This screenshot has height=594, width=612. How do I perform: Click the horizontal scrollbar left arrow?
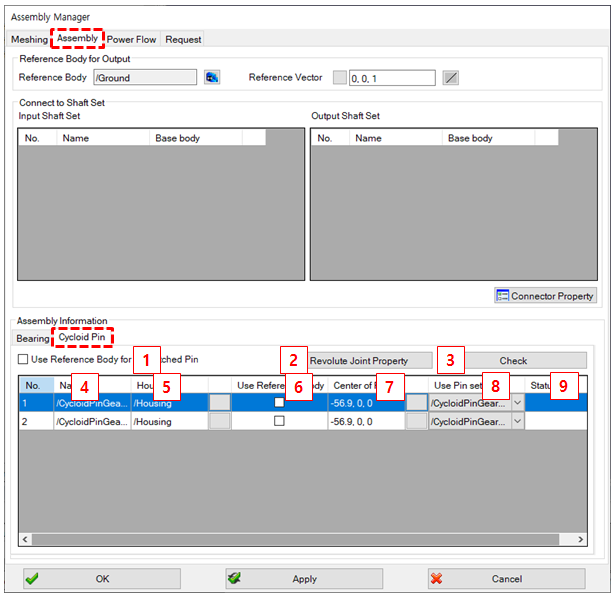[25, 539]
